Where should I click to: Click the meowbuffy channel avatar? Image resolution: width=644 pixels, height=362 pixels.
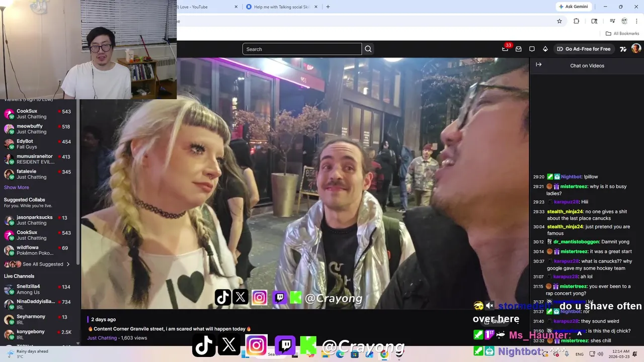point(9,129)
